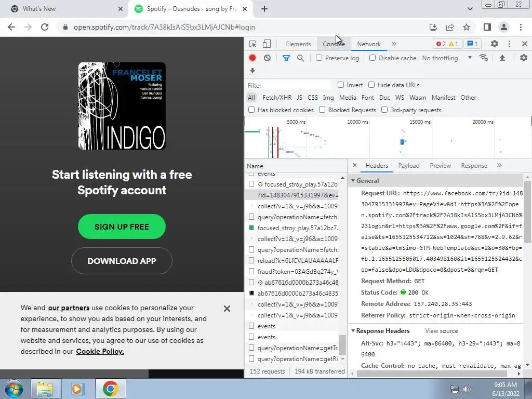Go back to the previous page

point(11,27)
